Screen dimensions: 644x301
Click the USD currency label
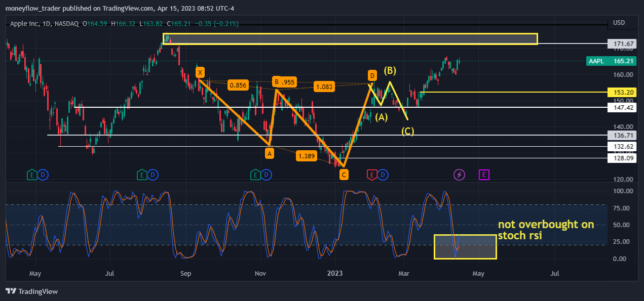(619, 23)
